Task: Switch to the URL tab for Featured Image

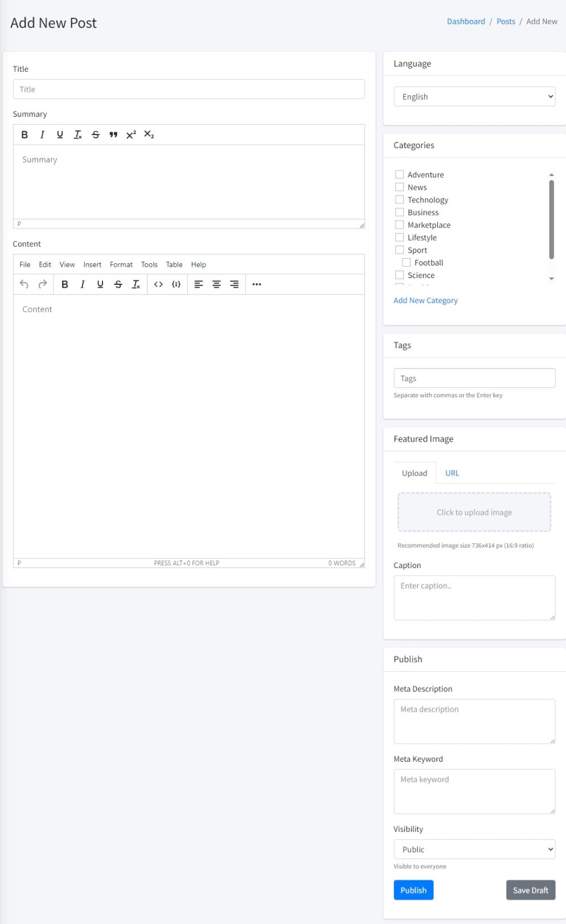Action: coord(452,473)
